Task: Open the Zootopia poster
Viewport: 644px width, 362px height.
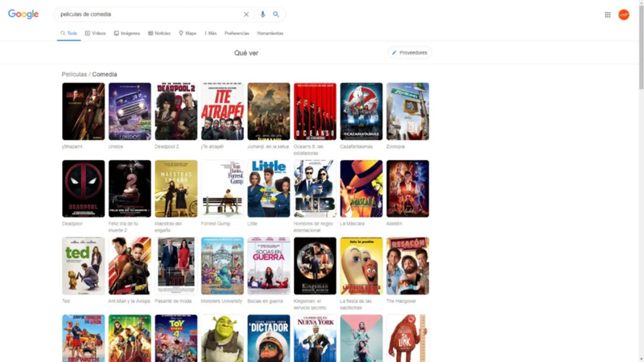Action: [407, 111]
